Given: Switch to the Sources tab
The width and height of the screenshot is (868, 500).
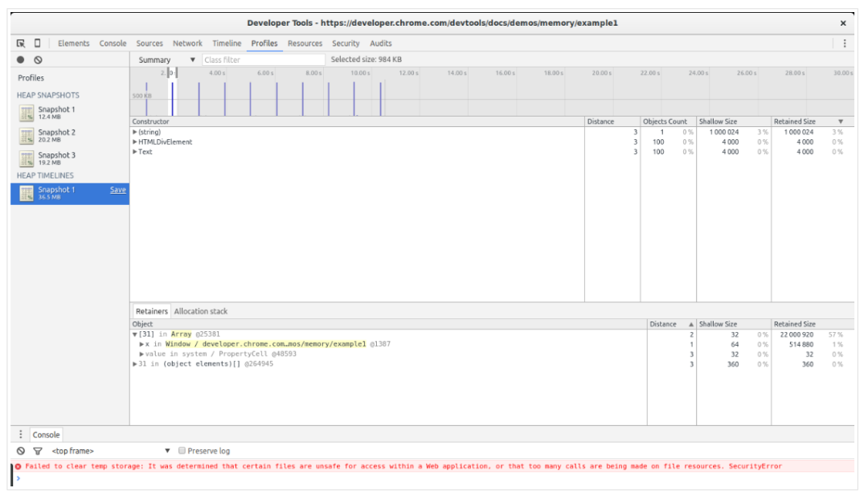Looking at the screenshot, I should [x=149, y=43].
